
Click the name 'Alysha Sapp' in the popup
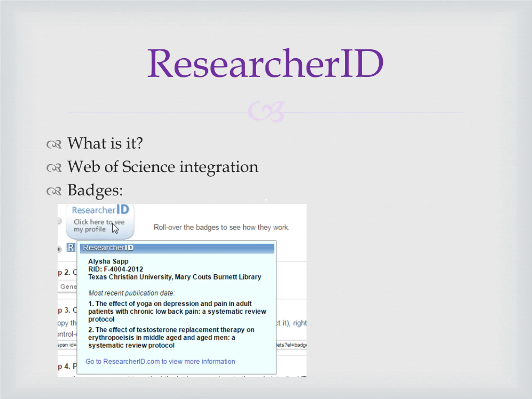pos(108,261)
